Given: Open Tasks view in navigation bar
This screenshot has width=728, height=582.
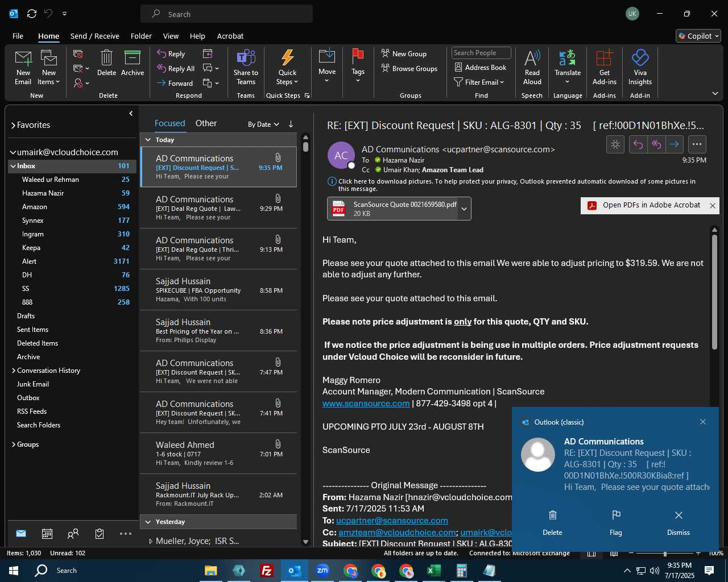Looking at the screenshot, I should pos(100,534).
